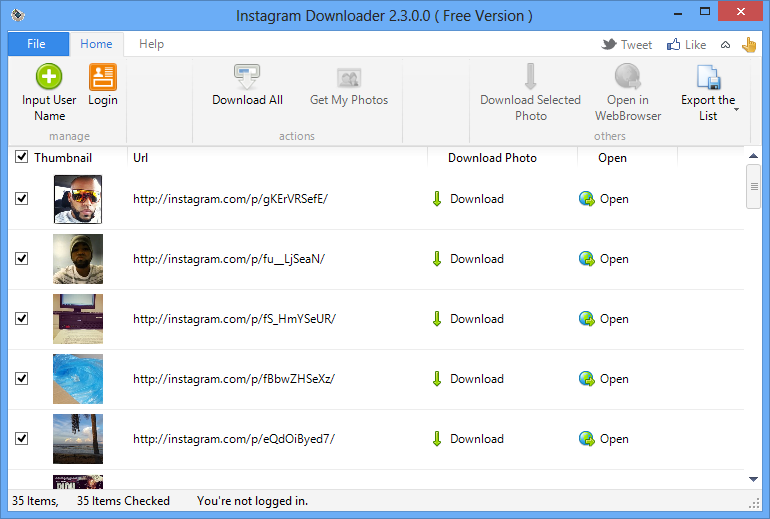Image resolution: width=770 pixels, height=519 pixels.
Task: Select the sunglasses man thumbnail
Action: [x=78, y=199]
